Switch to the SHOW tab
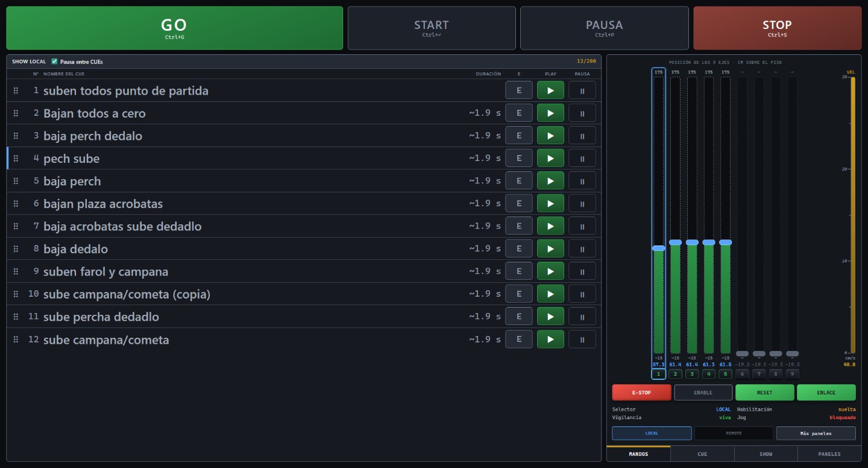The width and height of the screenshot is (868, 468). point(766,454)
